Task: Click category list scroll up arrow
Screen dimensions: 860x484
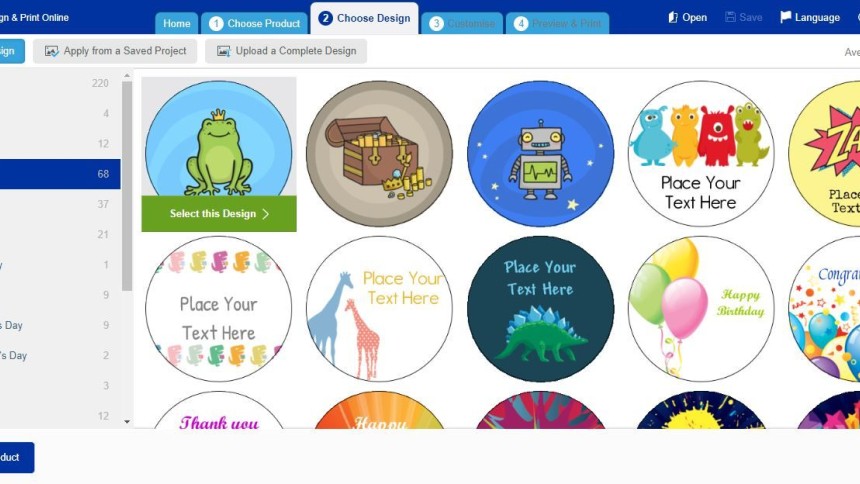Action: pyautogui.click(x=127, y=76)
